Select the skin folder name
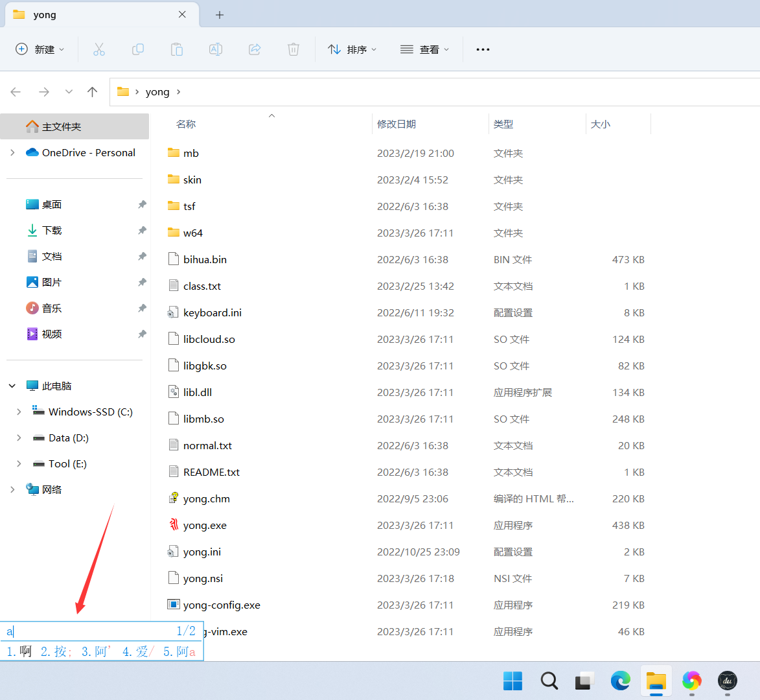Viewport: 760px width, 700px height. pos(192,180)
